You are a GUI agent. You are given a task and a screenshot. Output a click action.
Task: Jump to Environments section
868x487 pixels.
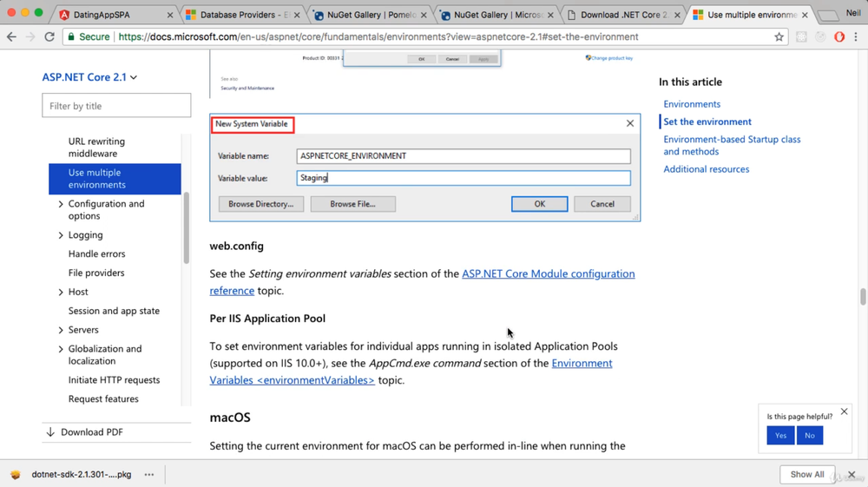[x=692, y=104]
